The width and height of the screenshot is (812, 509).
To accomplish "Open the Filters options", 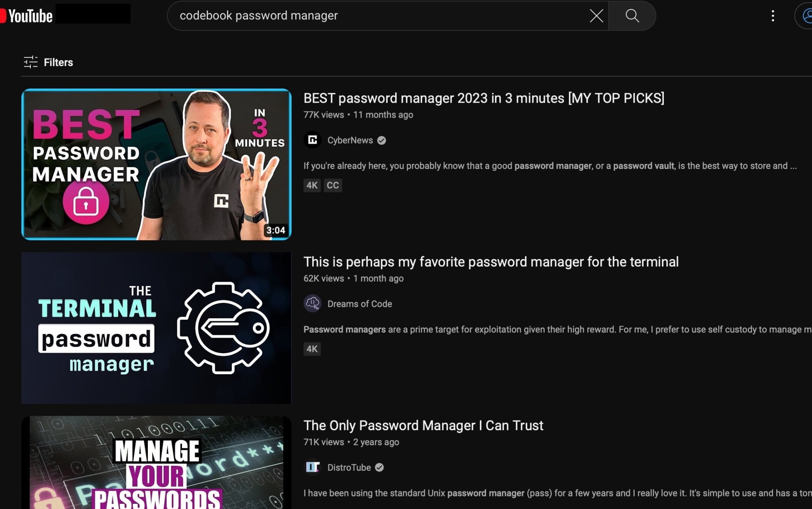I will coord(48,62).
